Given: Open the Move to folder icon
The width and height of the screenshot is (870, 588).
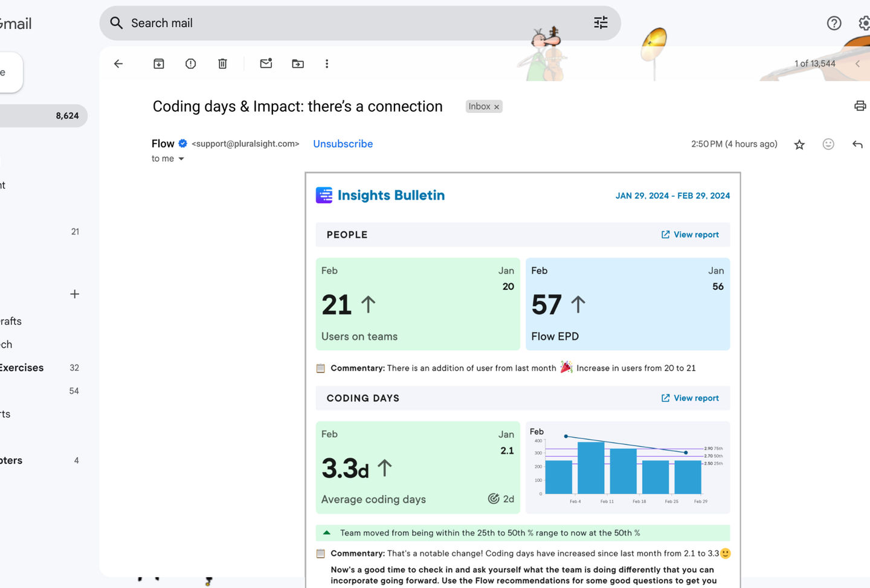Looking at the screenshot, I should [298, 63].
